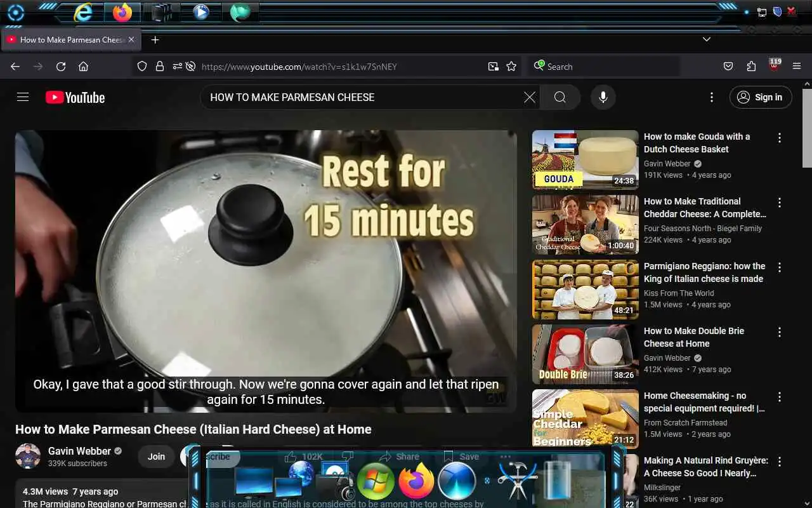Open options menu for Traditional Cheddar video

click(780, 203)
